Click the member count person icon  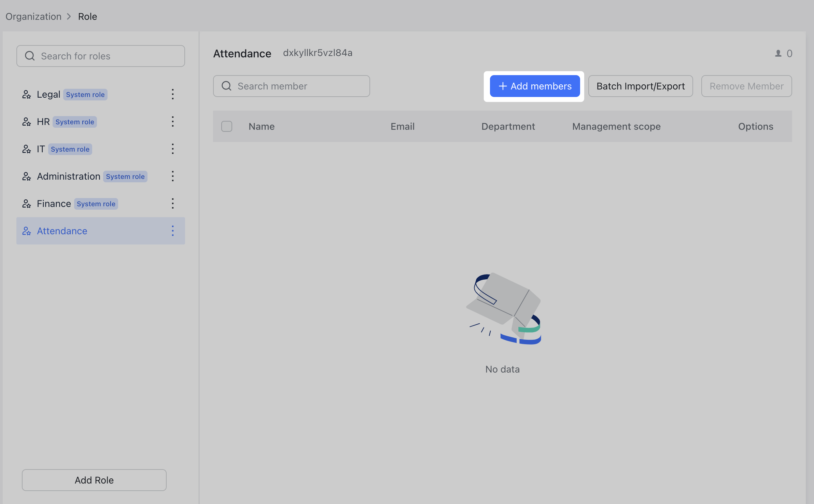click(778, 54)
